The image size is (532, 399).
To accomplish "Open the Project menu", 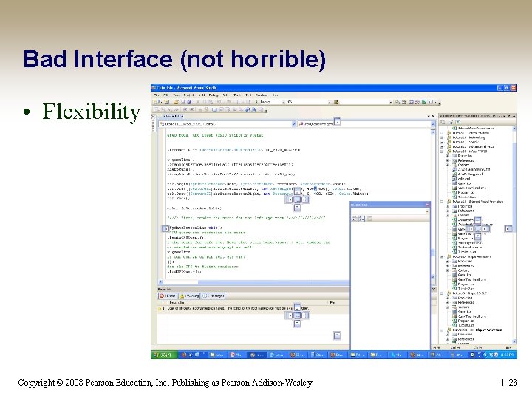I will click(188, 95).
